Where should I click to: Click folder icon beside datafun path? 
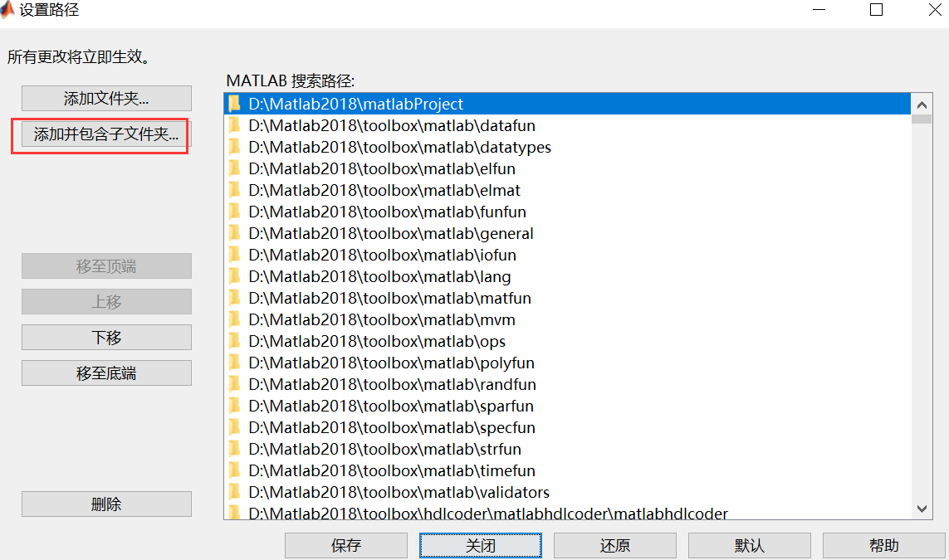coord(234,125)
